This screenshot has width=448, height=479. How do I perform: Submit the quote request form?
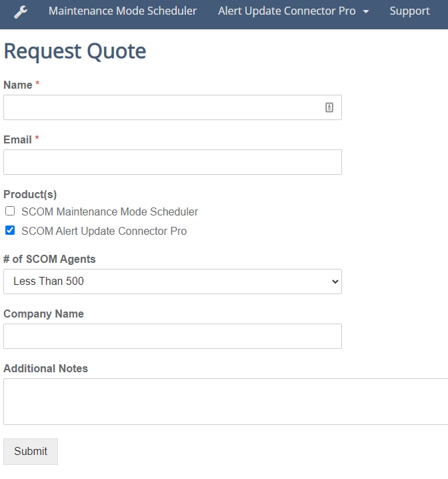coord(31,452)
